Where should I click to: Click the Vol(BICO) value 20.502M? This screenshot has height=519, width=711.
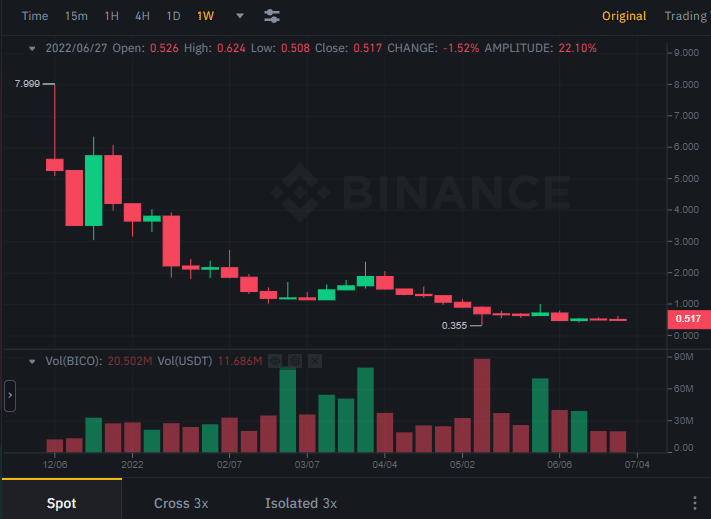(x=130, y=361)
